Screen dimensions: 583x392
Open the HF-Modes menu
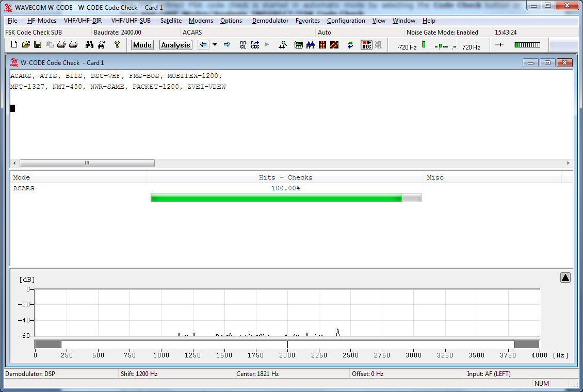tap(42, 21)
